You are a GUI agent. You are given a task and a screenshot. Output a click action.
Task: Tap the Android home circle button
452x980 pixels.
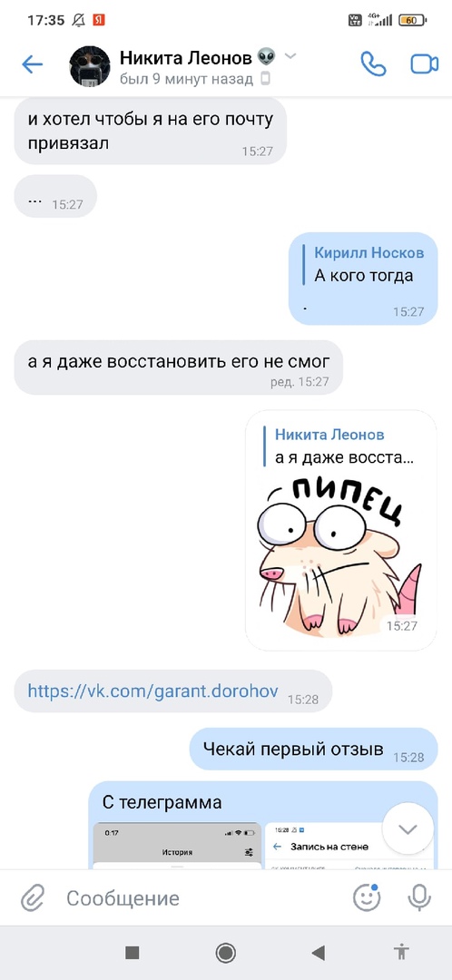[x=226, y=953]
